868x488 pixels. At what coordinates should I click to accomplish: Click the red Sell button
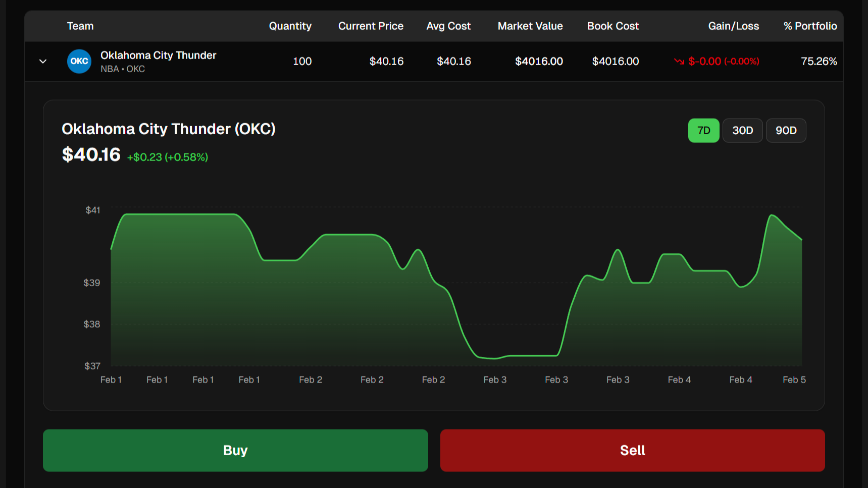[632, 450]
